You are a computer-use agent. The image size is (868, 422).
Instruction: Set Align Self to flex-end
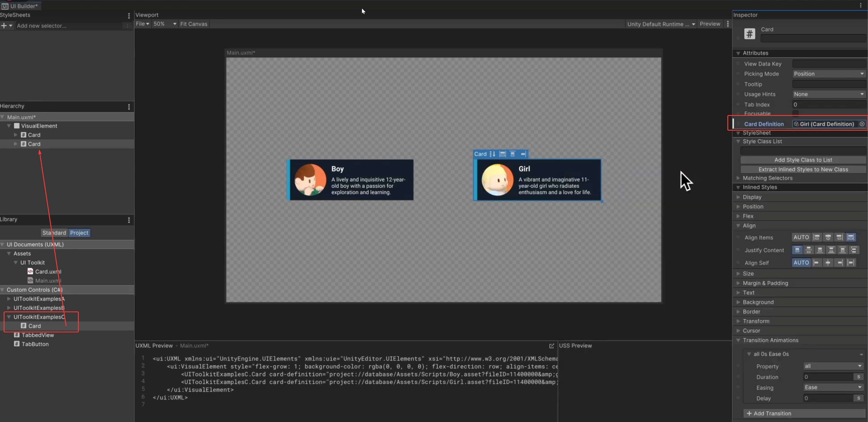click(x=840, y=263)
